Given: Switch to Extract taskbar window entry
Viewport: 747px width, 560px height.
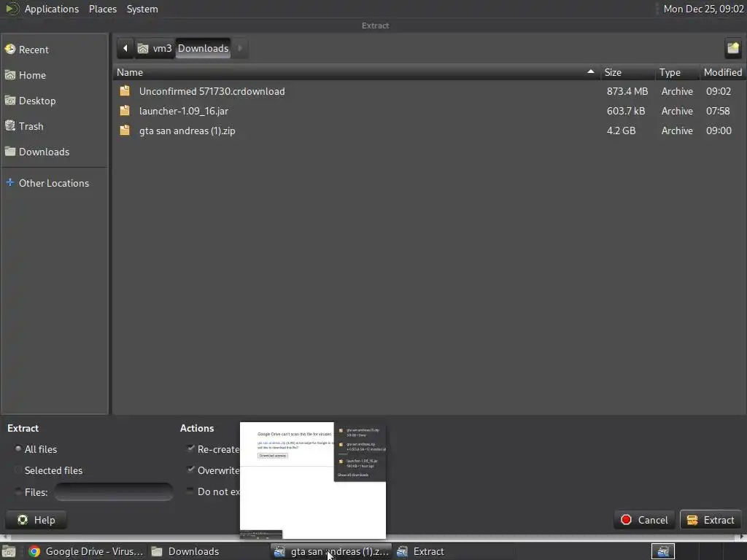Looking at the screenshot, I should 454,551.
